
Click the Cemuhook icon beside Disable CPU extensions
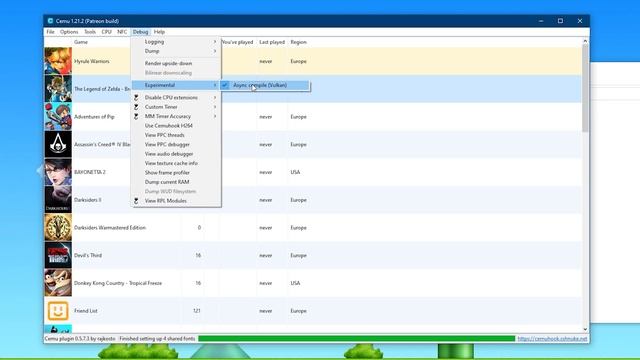click(136, 98)
